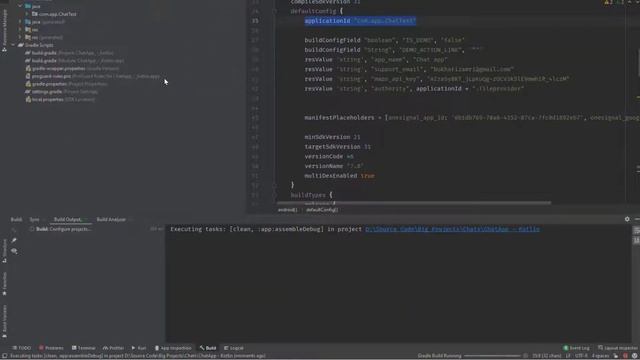This screenshot has height=360, width=640.
Task: Open gradle.properties file
Action: tap(66, 84)
